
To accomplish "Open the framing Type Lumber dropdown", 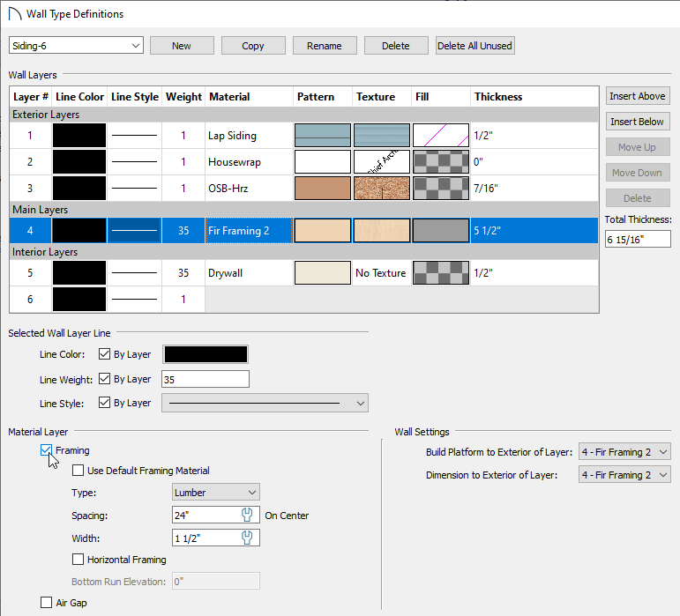I will pyautogui.click(x=216, y=492).
